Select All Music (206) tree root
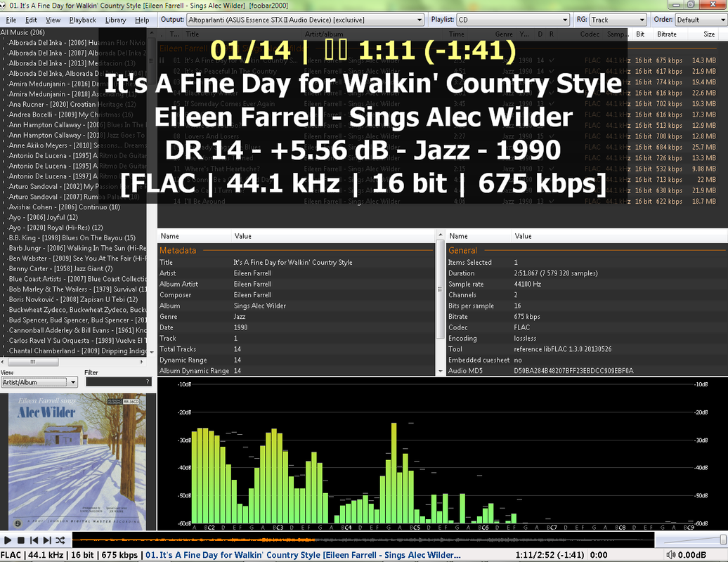 [x=22, y=32]
